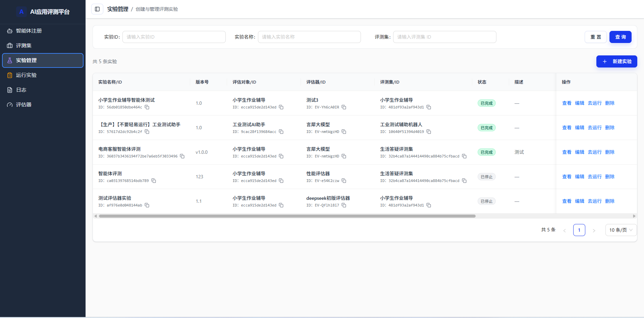Click the 实验名称 input field

coord(309,37)
